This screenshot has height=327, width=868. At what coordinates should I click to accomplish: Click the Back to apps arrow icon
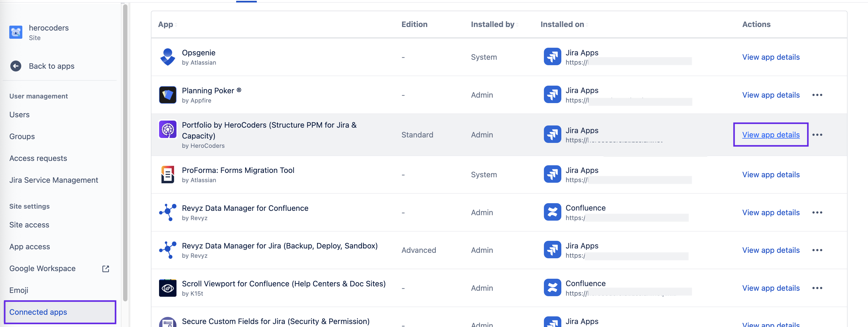(16, 66)
